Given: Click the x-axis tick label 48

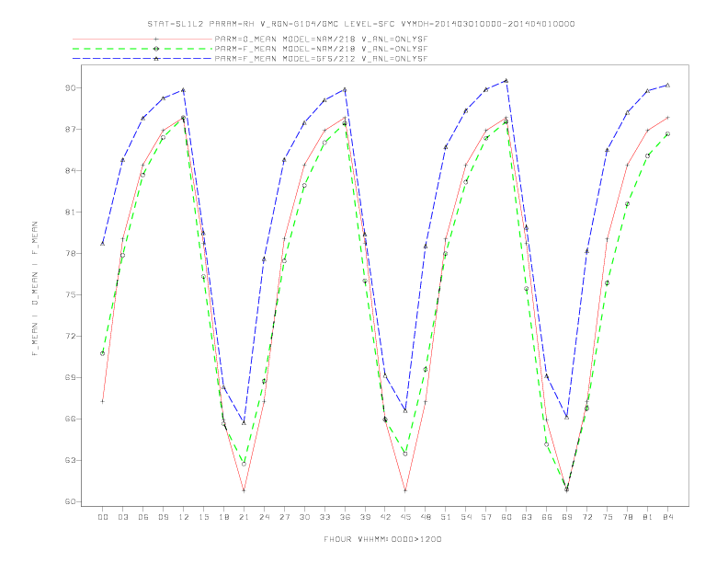Looking at the screenshot, I should pyautogui.click(x=426, y=517).
